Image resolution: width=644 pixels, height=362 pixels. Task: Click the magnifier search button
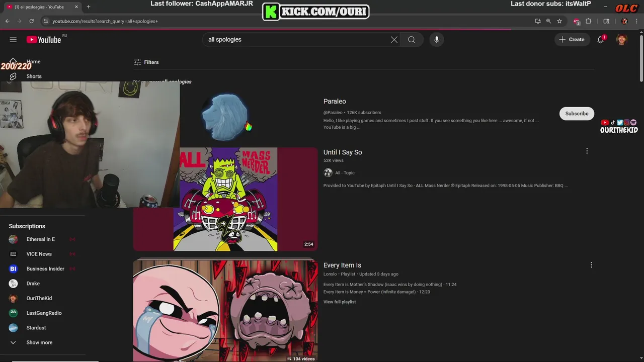(x=412, y=40)
